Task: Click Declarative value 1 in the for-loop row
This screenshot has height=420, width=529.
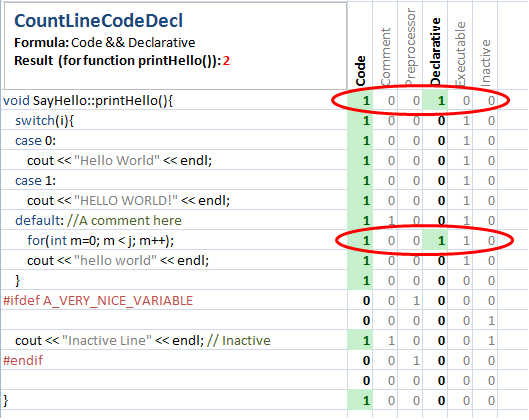Action: [441, 241]
